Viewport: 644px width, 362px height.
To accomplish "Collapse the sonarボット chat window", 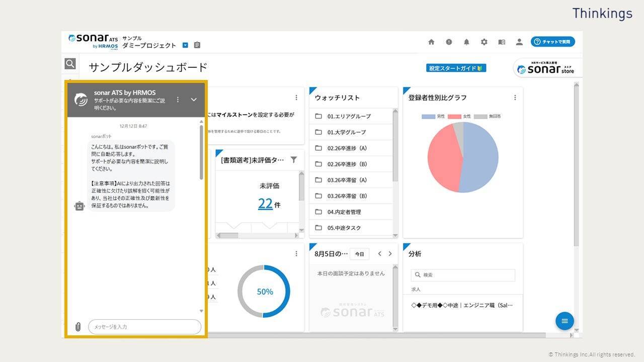I will [194, 100].
